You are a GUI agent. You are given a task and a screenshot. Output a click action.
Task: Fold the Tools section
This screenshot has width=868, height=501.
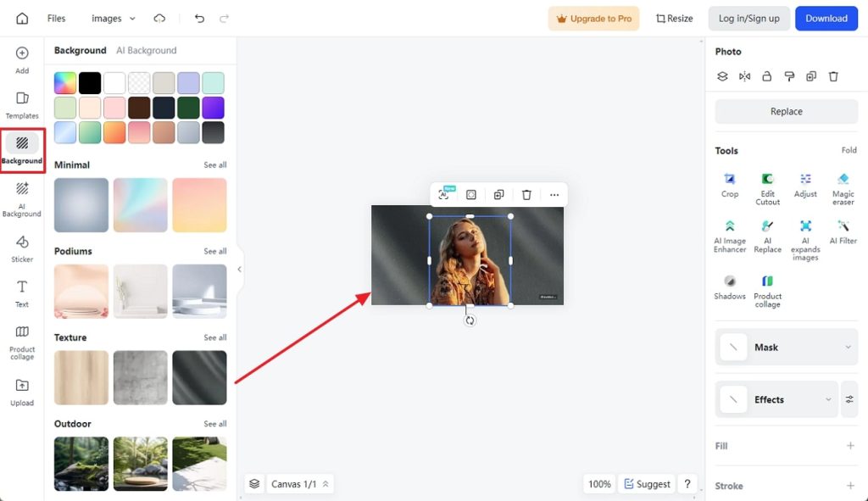point(849,150)
